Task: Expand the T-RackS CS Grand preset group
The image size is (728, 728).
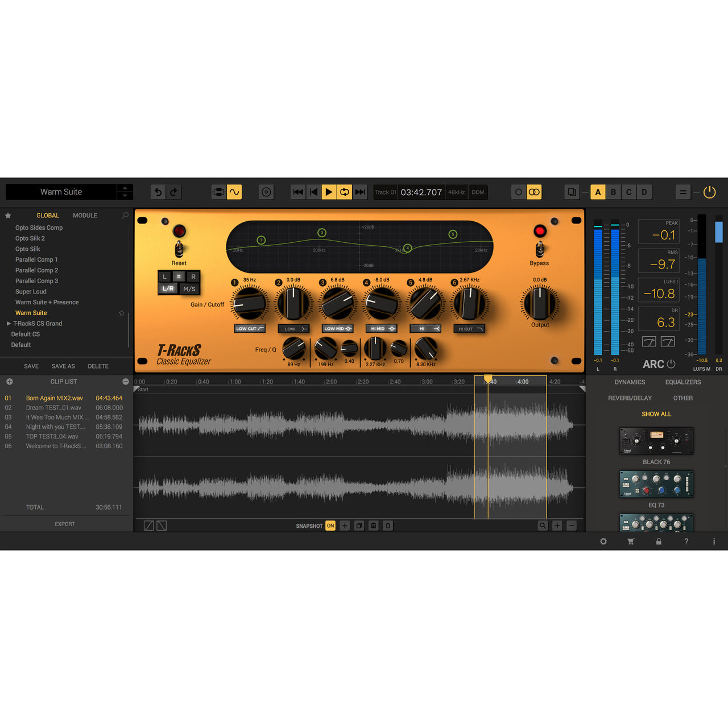Action: click(9, 323)
